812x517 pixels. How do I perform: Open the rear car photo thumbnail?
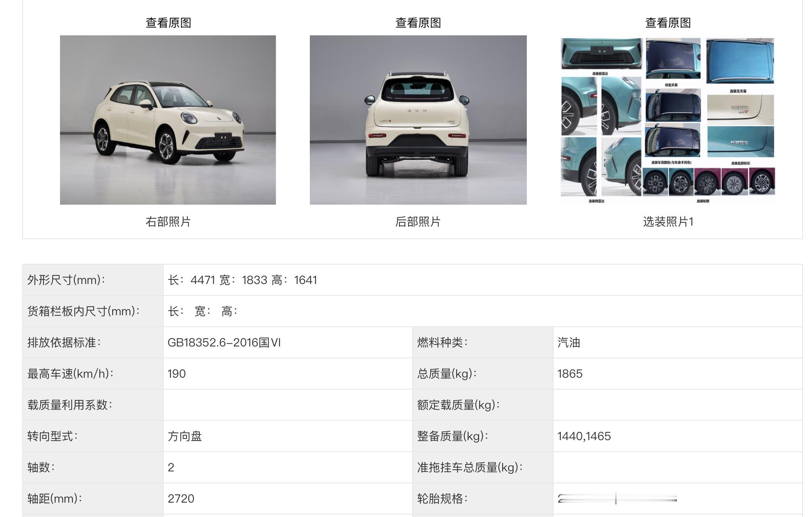(x=418, y=120)
